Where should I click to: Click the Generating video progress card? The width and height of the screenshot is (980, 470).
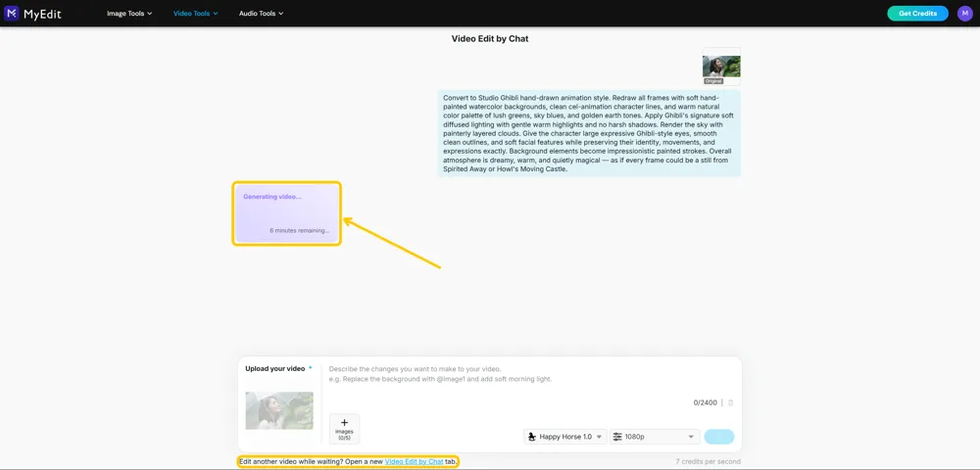coord(287,213)
